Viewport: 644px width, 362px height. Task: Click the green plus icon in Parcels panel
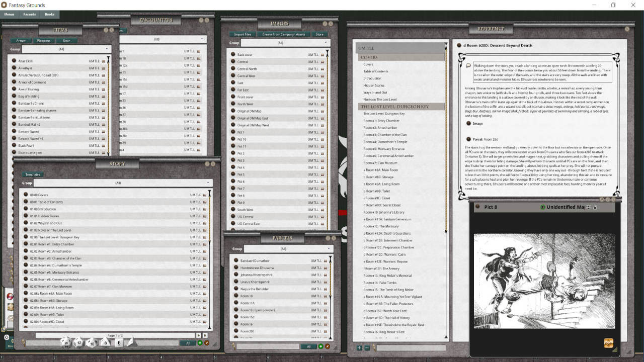point(320,347)
